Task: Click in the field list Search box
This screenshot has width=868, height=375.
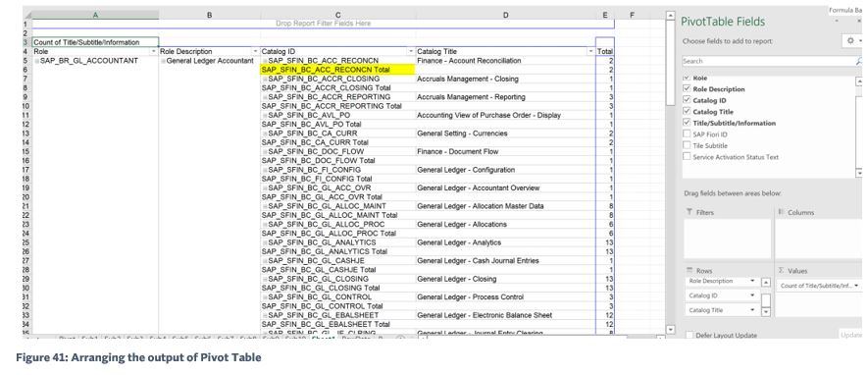Action: [x=768, y=62]
